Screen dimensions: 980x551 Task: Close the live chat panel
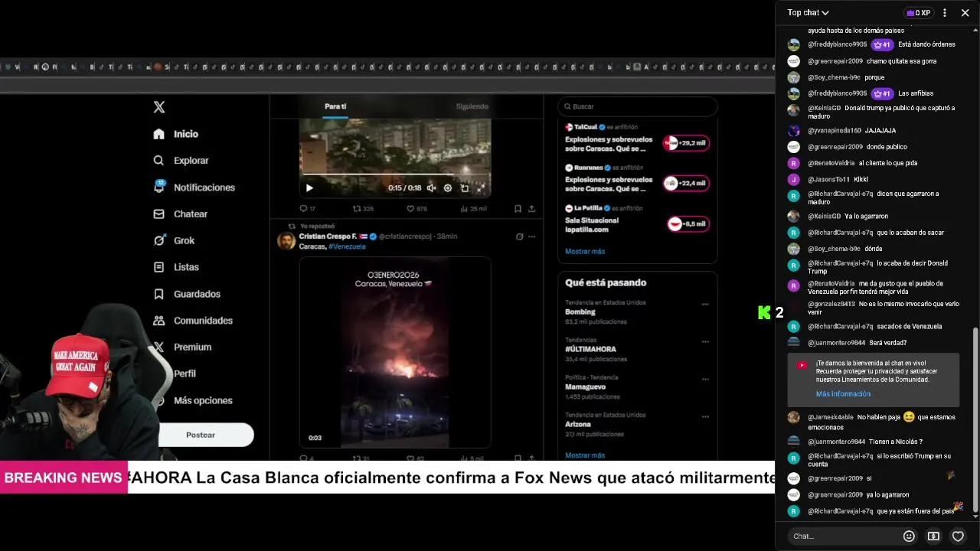[x=965, y=13]
